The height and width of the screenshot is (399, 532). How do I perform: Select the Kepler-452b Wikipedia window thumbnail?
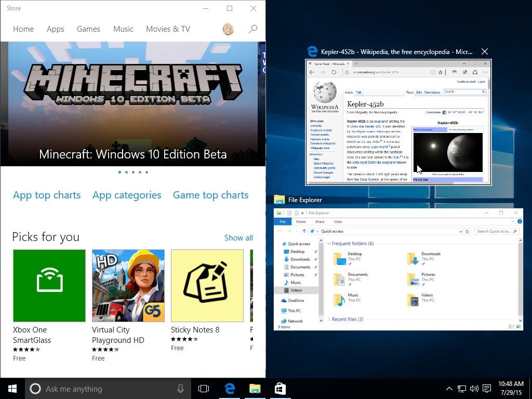coord(398,123)
